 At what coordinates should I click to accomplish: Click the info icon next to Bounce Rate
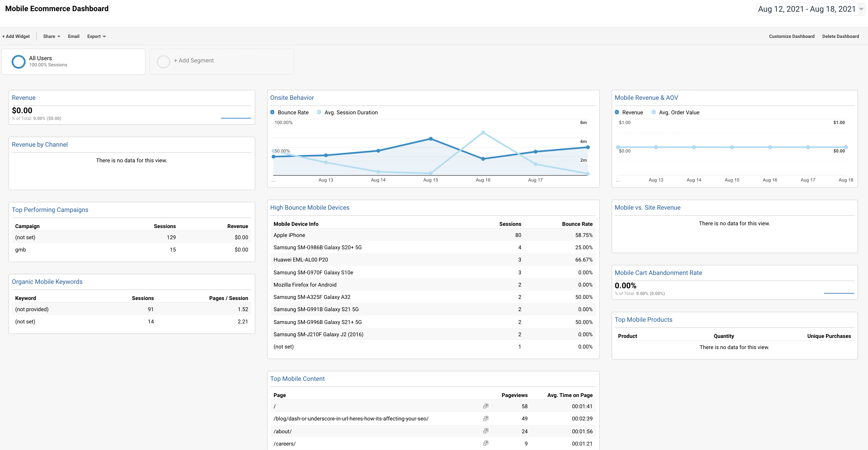(x=272, y=112)
